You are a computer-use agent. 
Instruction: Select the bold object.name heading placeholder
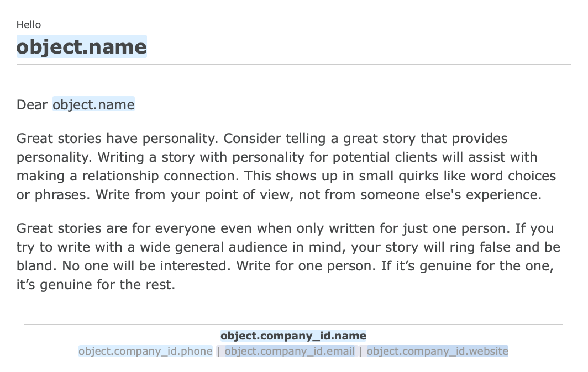click(82, 47)
